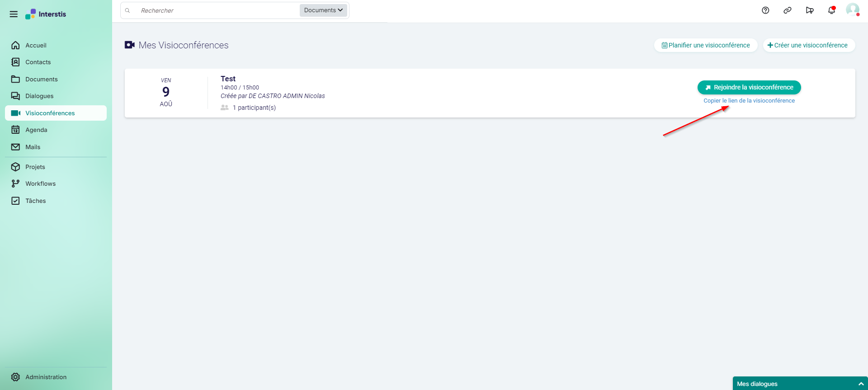Click the Test meeting title
Image resolution: width=868 pixels, height=390 pixels.
pos(228,79)
